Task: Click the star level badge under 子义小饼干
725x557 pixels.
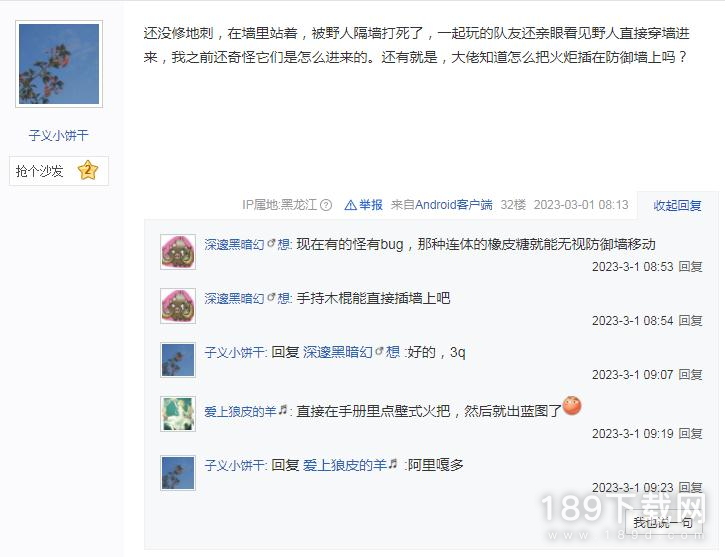Action: click(x=88, y=171)
